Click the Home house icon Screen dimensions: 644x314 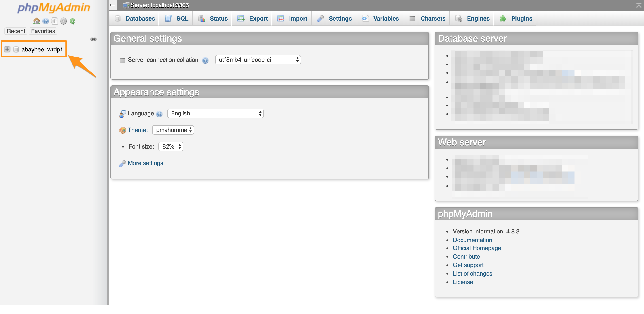[36, 21]
